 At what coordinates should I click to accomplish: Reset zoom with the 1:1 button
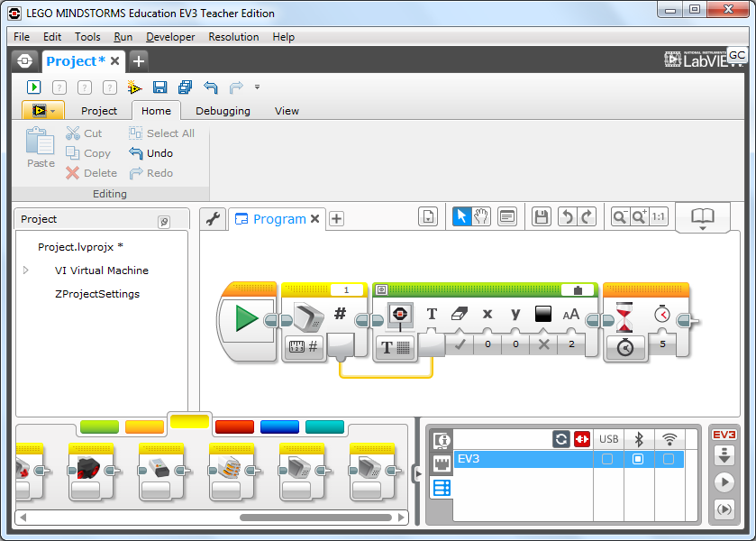pyautogui.click(x=659, y=216)
